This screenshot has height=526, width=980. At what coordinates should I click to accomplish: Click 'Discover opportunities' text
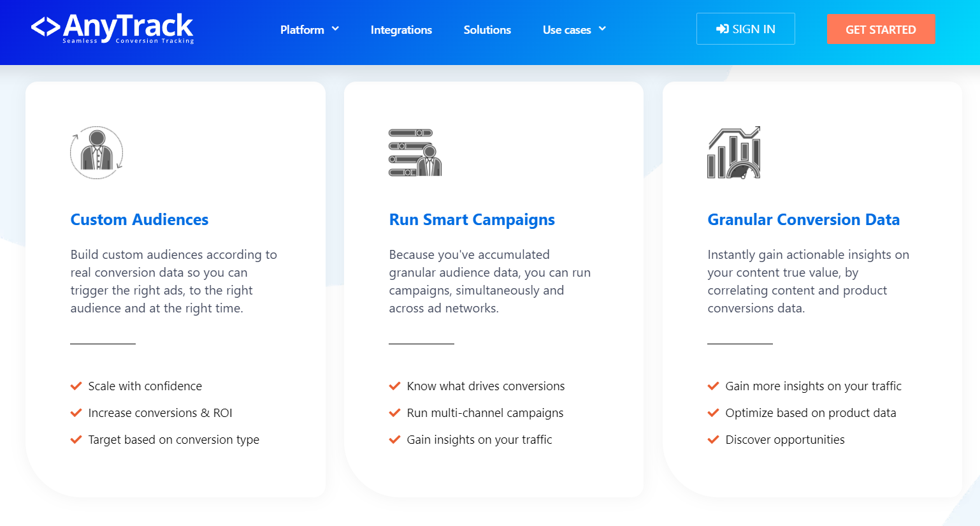(785, 439)
